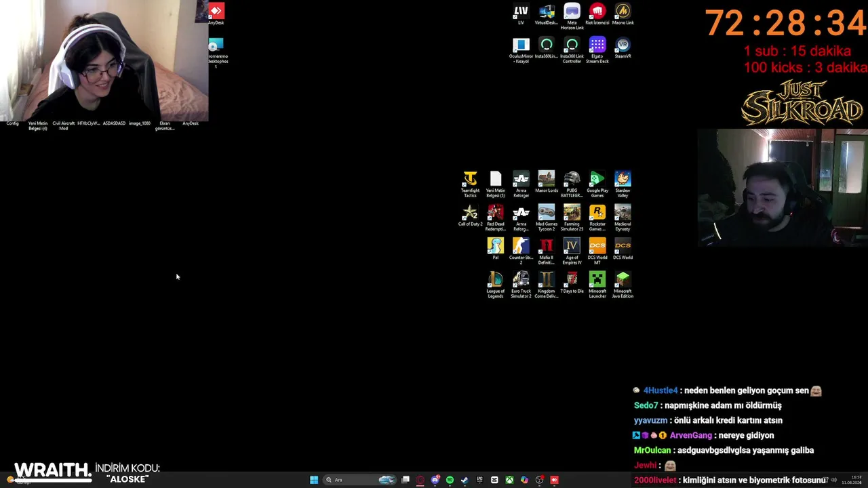Open Epic Games Launcher from taskbar
Image resolution: width=868 pixels, height=488 pixels.
click(479, 480)
